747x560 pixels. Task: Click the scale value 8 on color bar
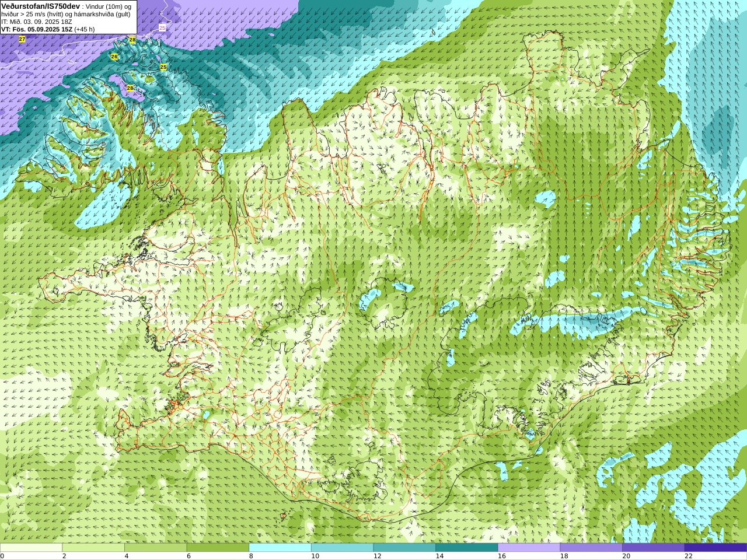point(251,556)
